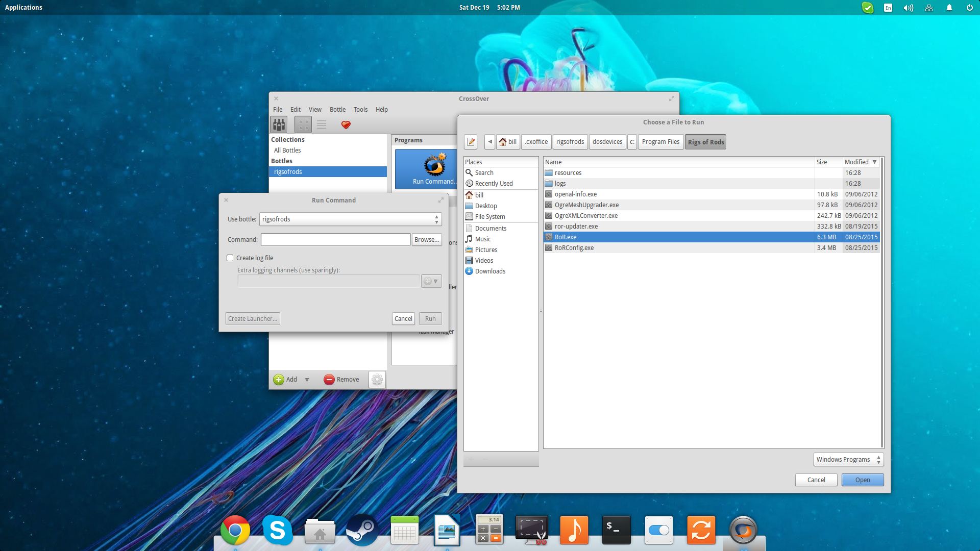The width and height of the screenshot is (980, 551).
Task: Select the logs folder
Action: tap(712, 184)
